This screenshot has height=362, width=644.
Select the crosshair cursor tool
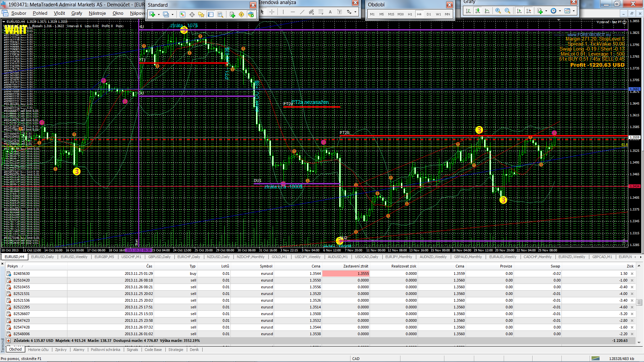pos(272,12)
